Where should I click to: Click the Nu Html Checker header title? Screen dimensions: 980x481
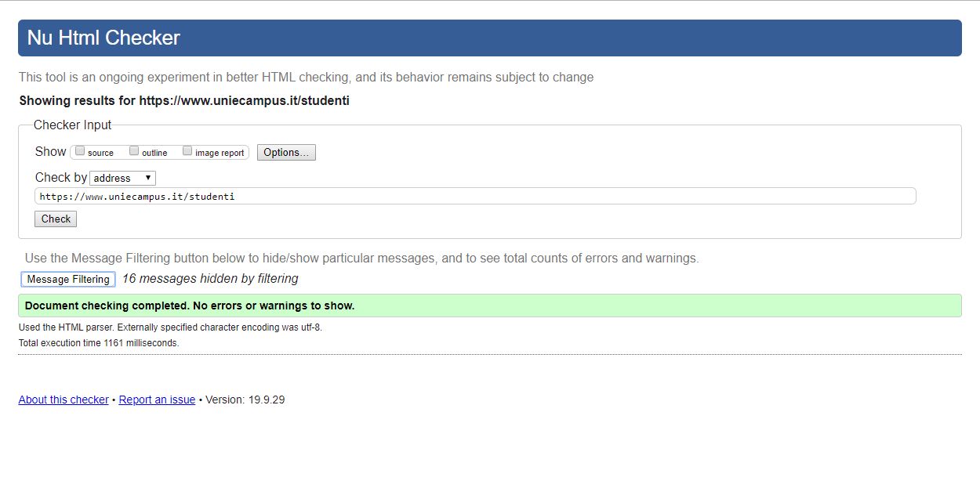click(103, 38)
